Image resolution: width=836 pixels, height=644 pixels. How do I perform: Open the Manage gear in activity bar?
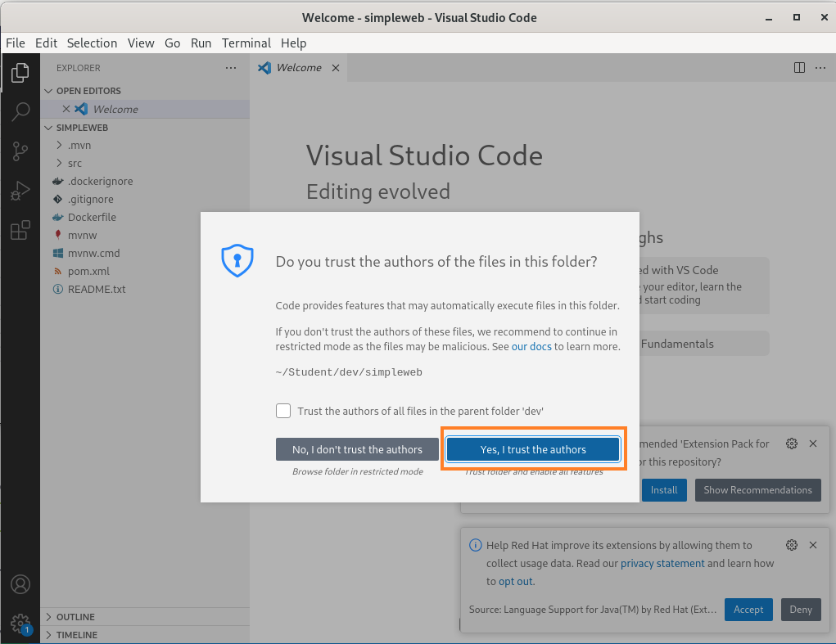(20, 624)
